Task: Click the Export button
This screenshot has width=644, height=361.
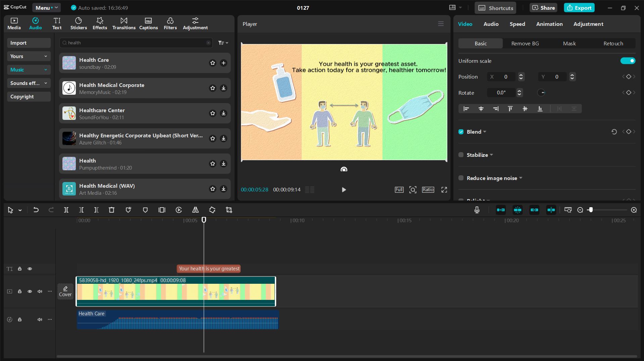Action: point(579,7)
